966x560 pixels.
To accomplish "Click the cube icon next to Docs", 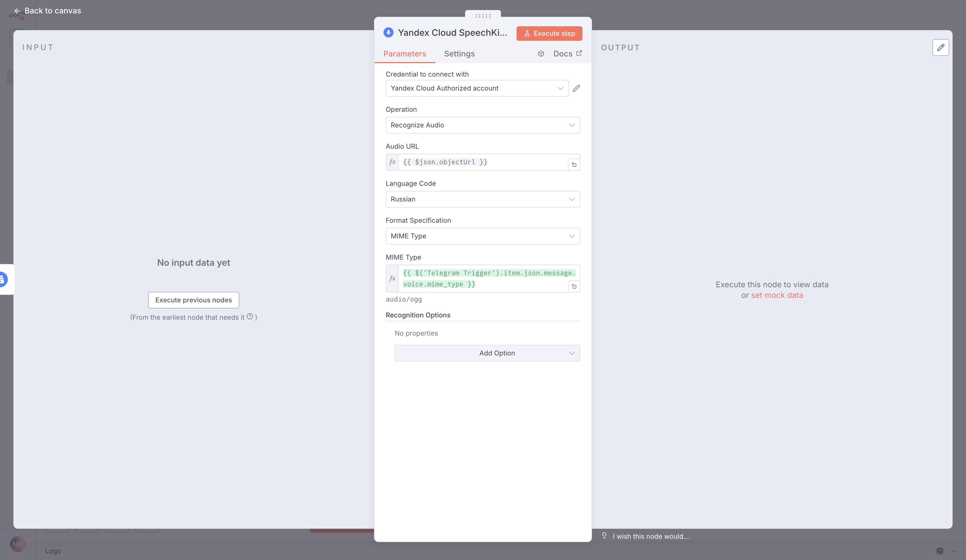I will 541,54.
